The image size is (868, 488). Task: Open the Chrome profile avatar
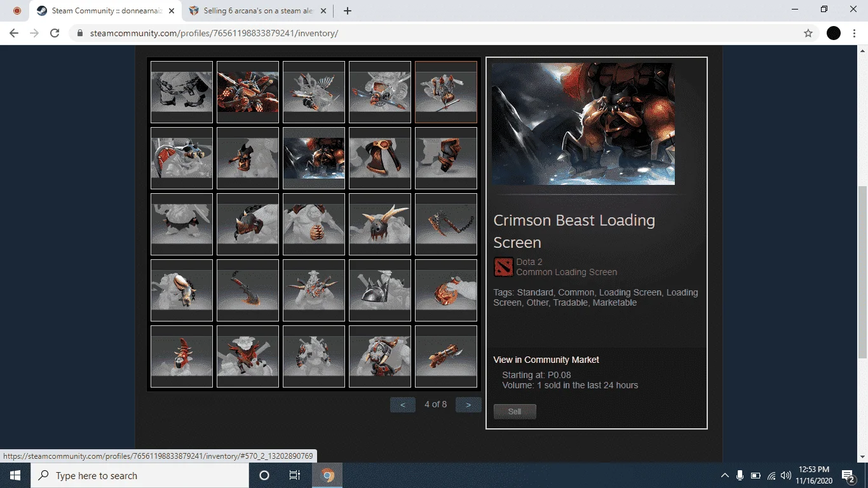834,33
